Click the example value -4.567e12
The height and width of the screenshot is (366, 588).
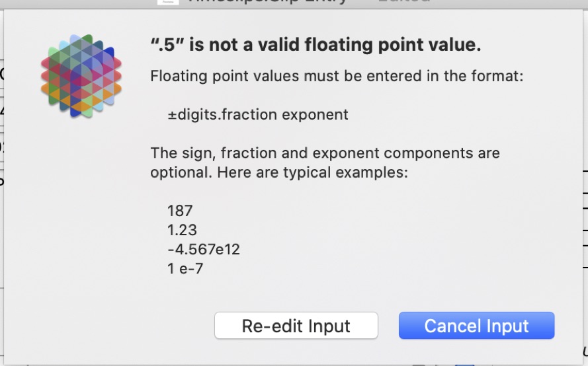tap(204, 249)
